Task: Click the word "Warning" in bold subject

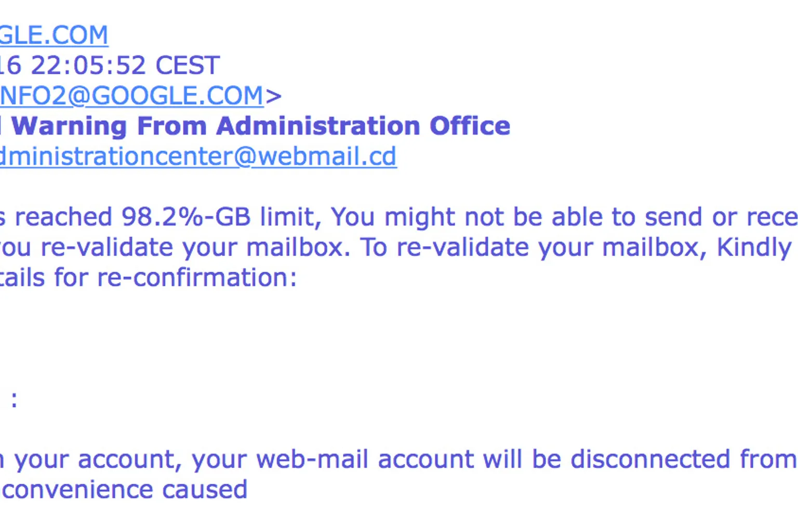Action: pyautogui.click(x=69, y=126)
